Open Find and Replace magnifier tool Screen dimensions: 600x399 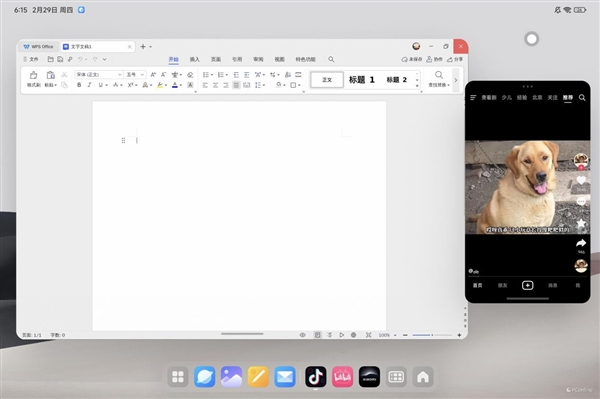(439, 75)
